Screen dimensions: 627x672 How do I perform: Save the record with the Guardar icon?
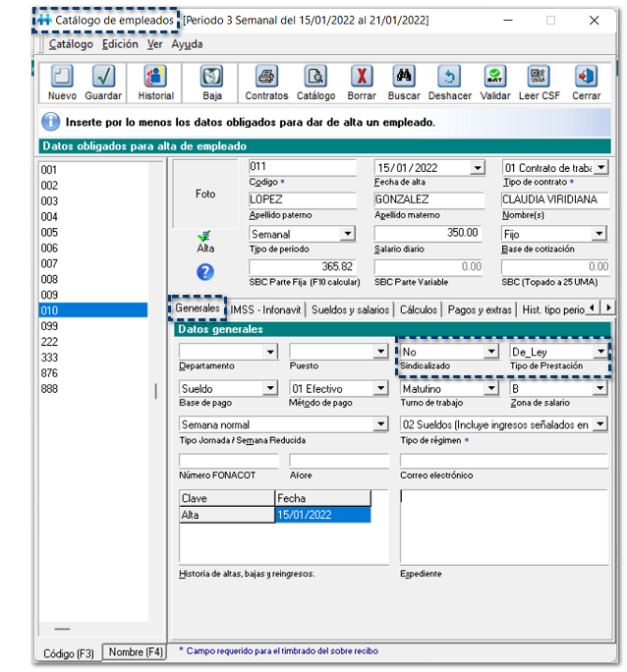[103, 77]
